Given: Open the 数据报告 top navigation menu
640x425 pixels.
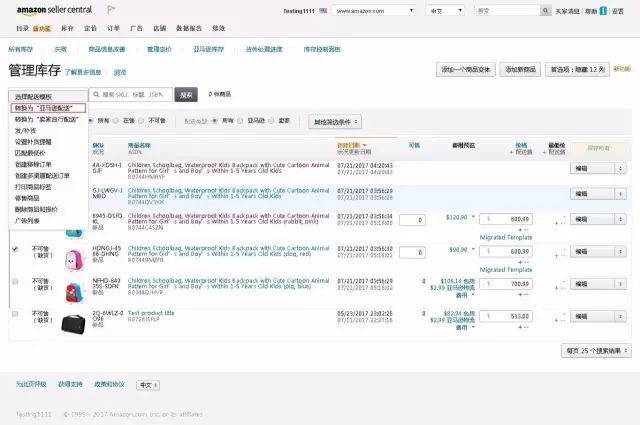Looking at the screenshot, I should point(189,28).
